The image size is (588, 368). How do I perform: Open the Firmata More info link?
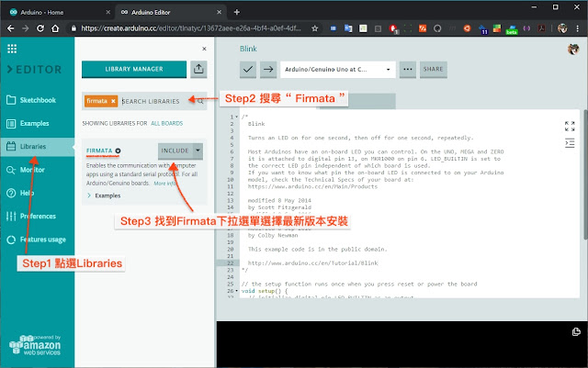click(x=165, y=184)
